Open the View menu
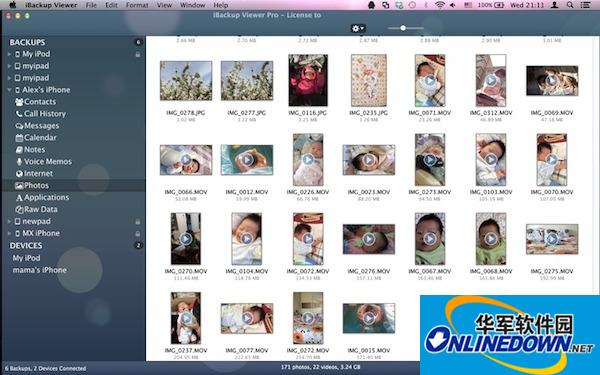Screen dimensions: 600x375 tap(164, 5)
